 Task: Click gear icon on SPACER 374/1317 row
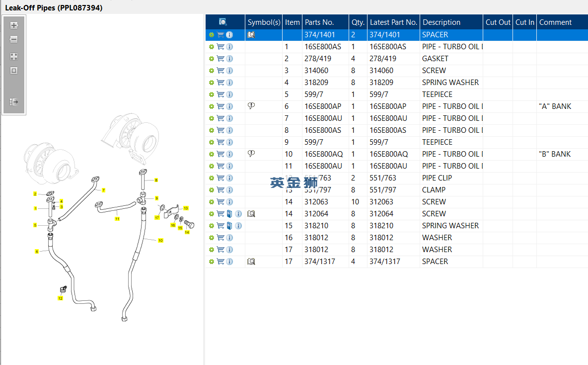point(212,262)
